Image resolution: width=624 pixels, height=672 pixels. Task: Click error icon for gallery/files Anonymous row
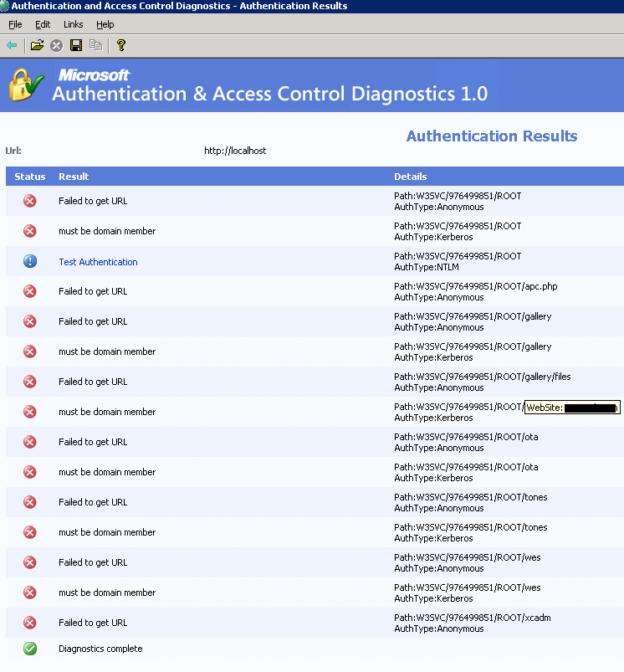coord(30,382)
